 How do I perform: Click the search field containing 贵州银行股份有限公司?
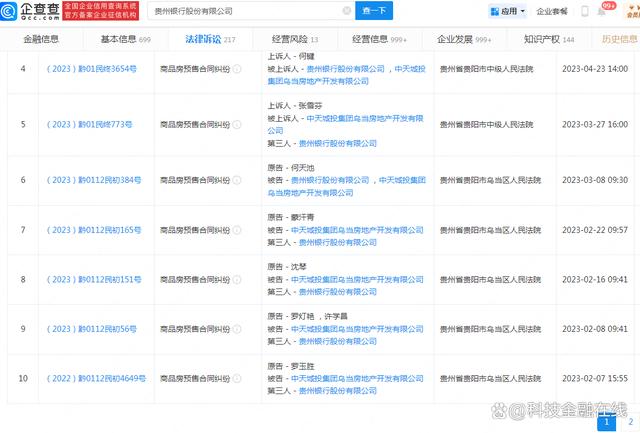click(x=251, y=11)
